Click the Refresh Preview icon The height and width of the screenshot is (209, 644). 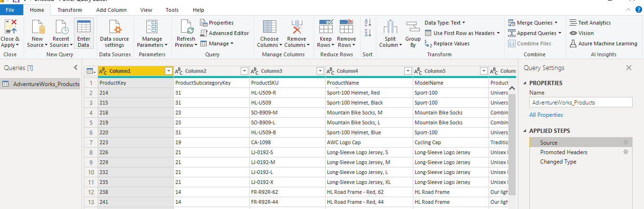click(186, 26)
